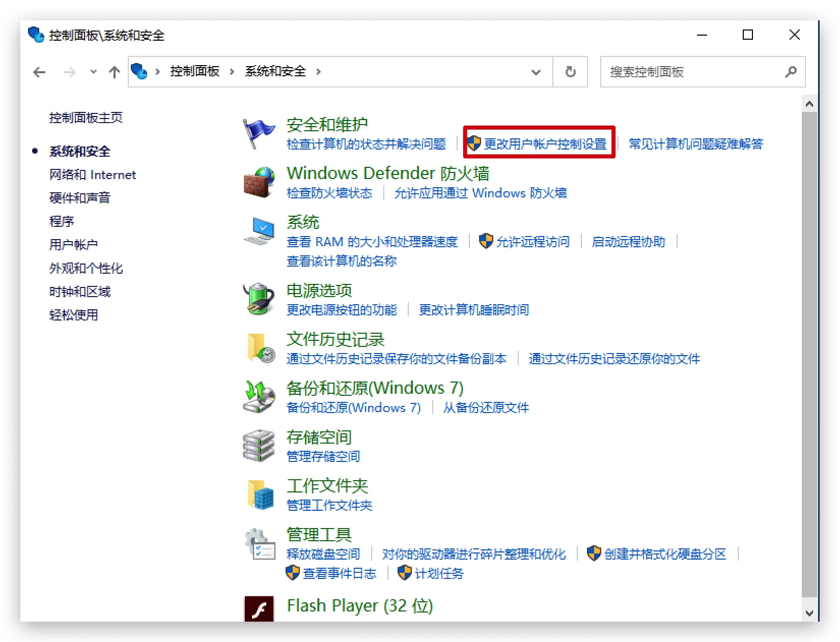Open the recent locations dropdown arrow

93,72
